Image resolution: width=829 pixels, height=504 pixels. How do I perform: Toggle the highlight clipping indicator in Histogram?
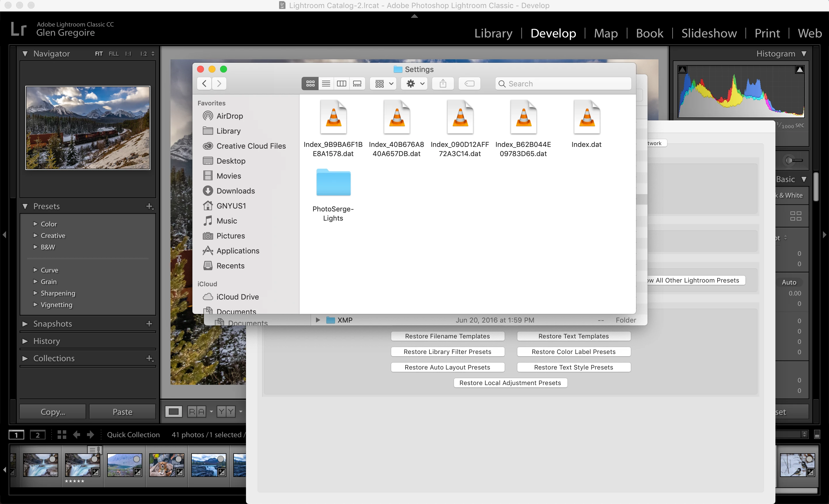(x=799, y=70)
